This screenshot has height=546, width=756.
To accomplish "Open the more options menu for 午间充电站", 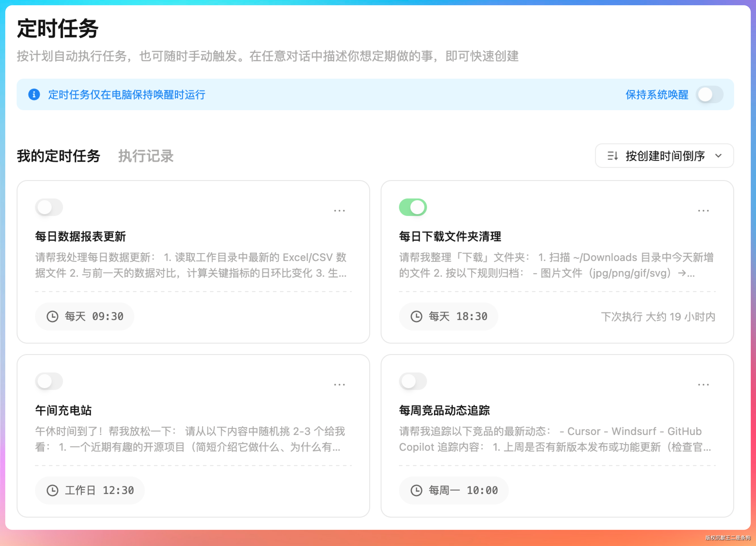I will [x=339, y=384].
